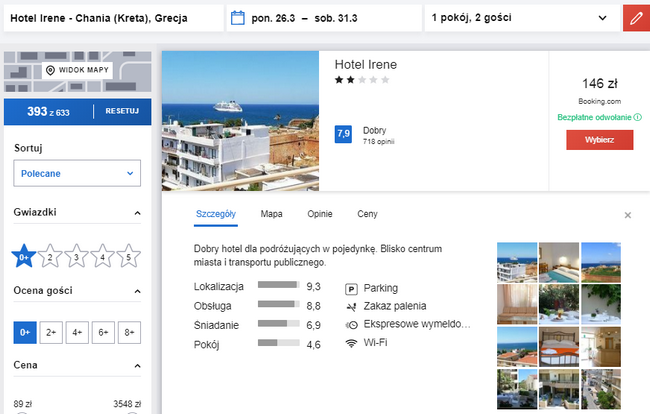Image resolution: width=650 pixels, height=414 pixels.
Task: Click the express checkout clock icon
Action: (352, 325)
